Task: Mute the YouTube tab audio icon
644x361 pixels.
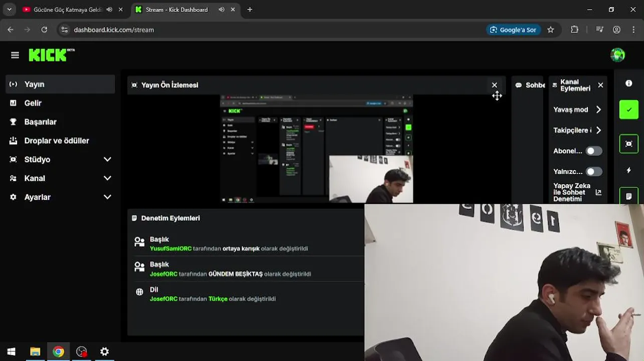Action: point(109,10)
